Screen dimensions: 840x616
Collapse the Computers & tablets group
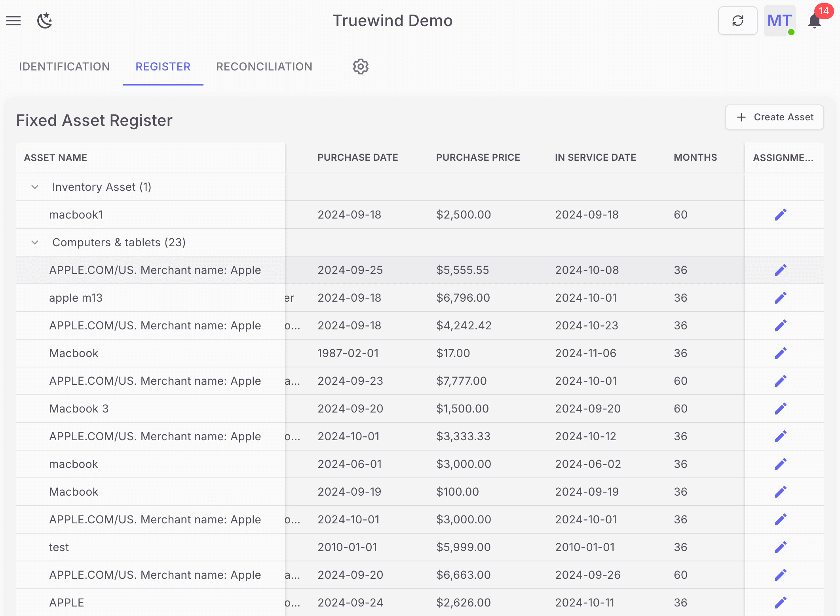pos(34,242)
